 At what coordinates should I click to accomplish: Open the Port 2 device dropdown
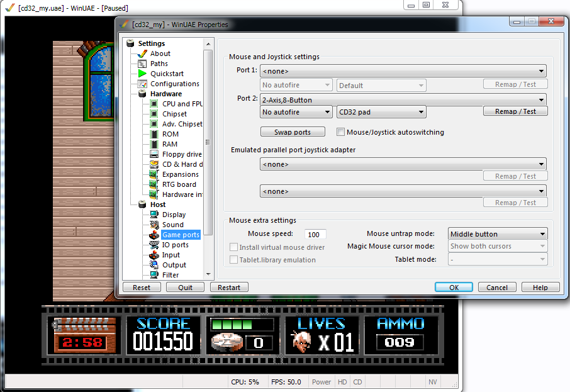coord(403,99)
